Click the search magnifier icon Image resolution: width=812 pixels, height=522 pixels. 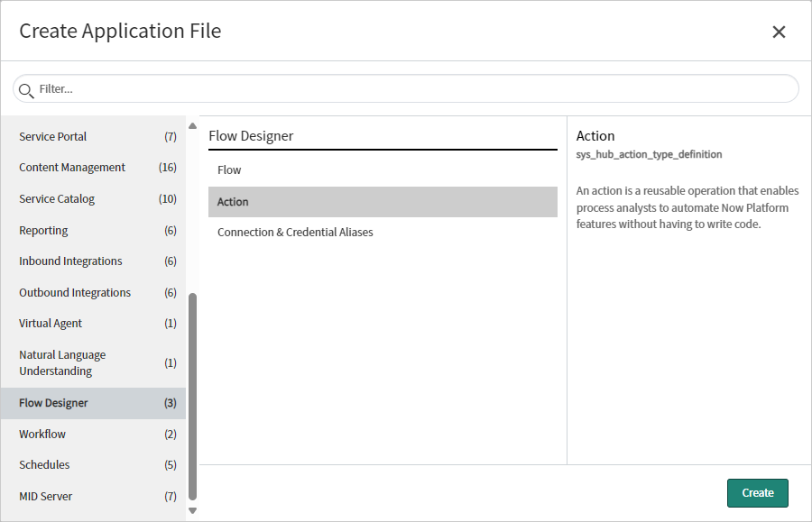point(26,90)
